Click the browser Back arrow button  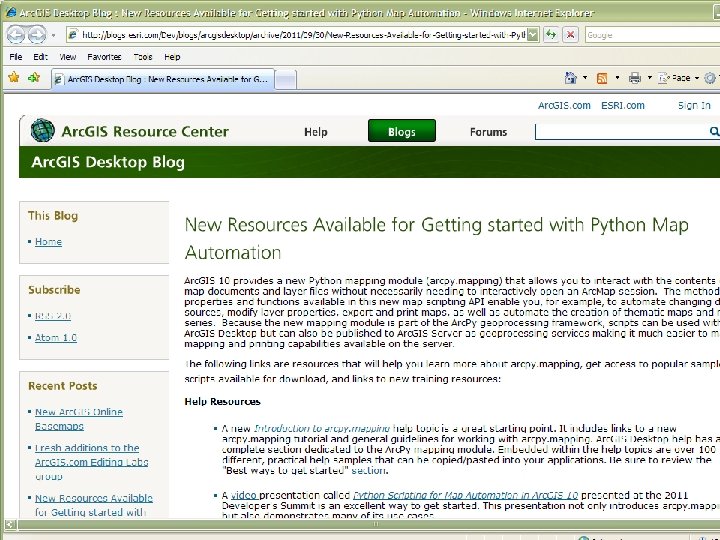(16, 34)
